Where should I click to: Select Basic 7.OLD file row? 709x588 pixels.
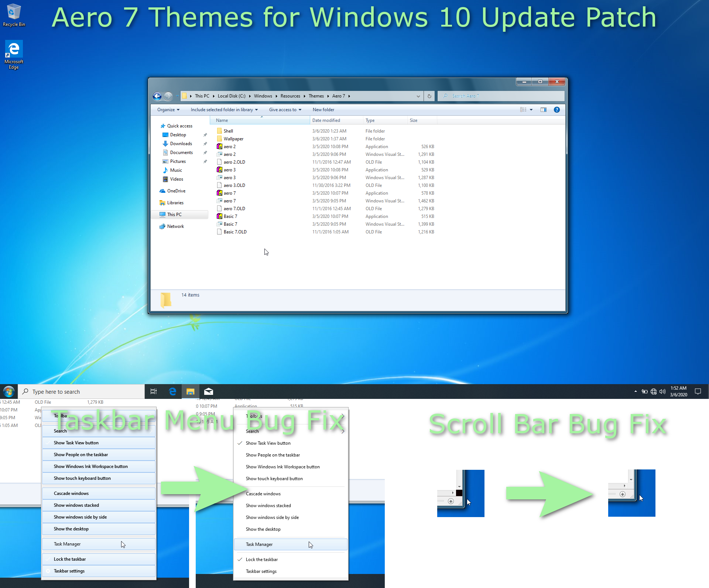pos(325,232)
